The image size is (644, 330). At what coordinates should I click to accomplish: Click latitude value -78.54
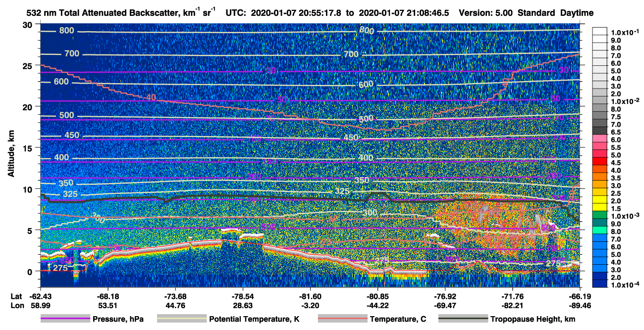click(243, 296)
